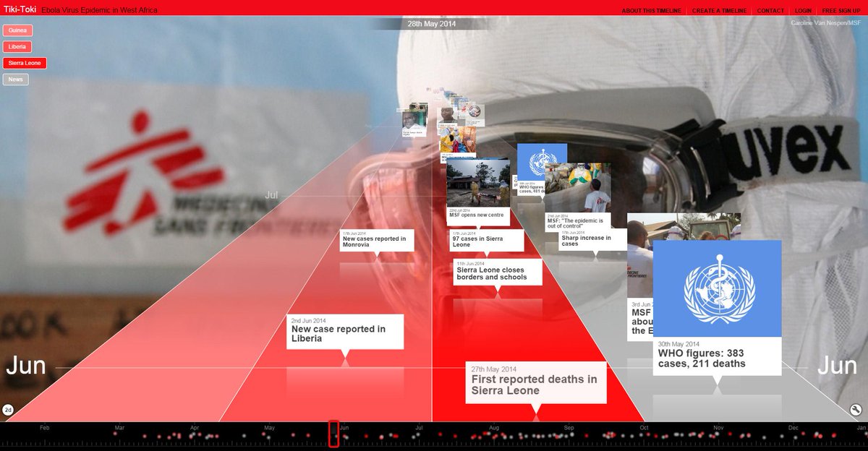The width and height of the screenshot is (868, 451).
Task: Jump to Mar on the timeline bar
Action: click(119, 428)
